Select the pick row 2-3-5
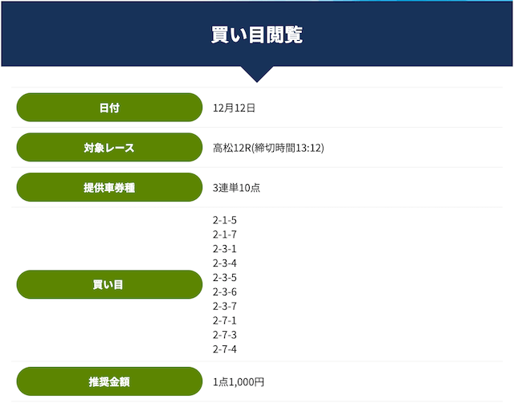This screenshot has width=514, height=420. pos(225,277)
